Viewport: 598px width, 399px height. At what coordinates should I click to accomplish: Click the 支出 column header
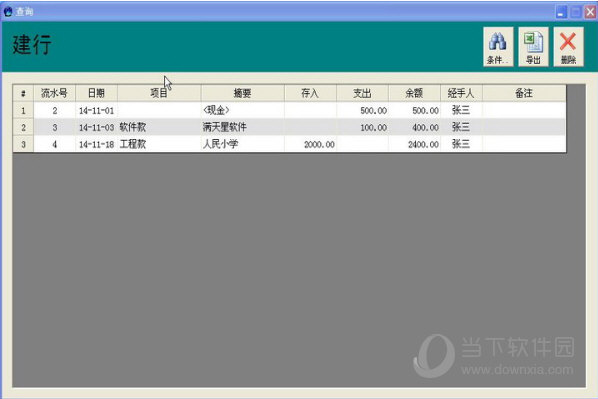tap(362, 93)
